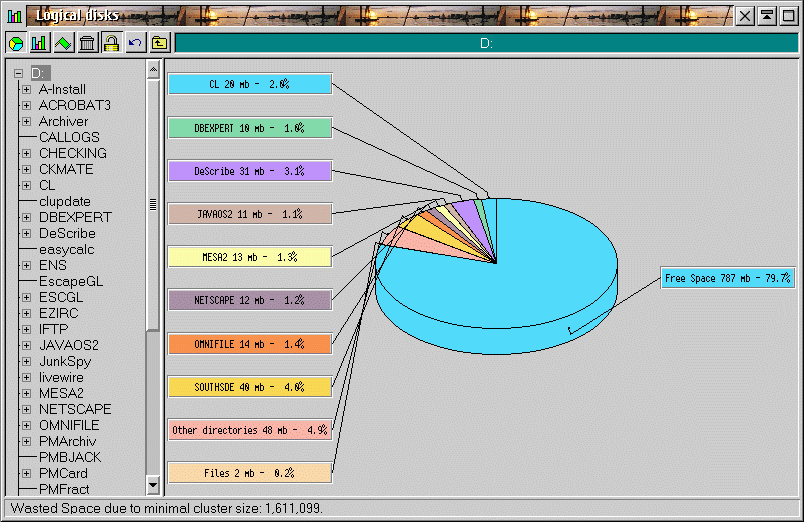Viewport: 804px width, 522px height.
Task: Collapse the D: drive tree node
Action: tap(18, 73)
